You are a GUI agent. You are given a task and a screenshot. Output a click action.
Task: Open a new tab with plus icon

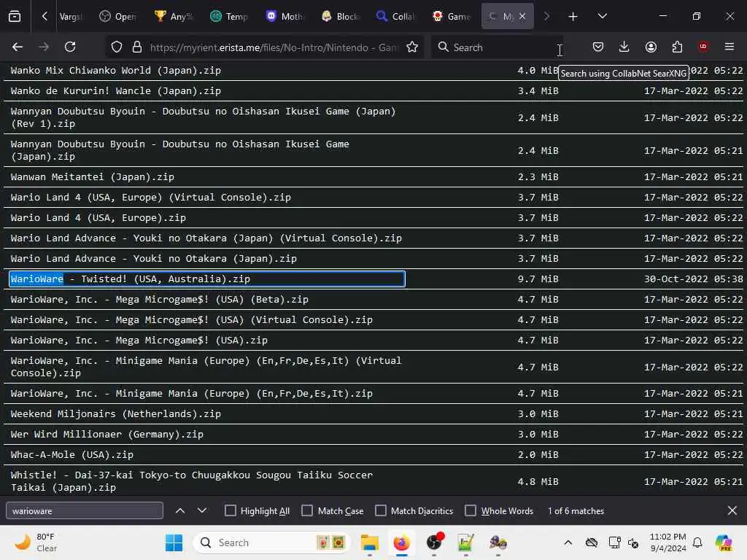tap(573, 17)
